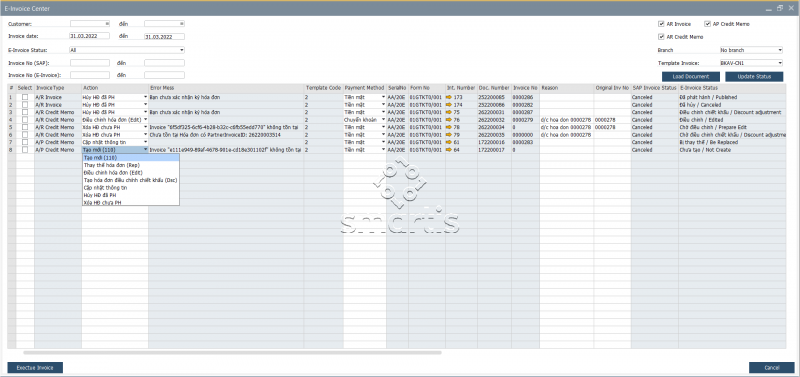Restore the E-Invoice Center window
800x377 pixels.
click(x=780, y=9)
